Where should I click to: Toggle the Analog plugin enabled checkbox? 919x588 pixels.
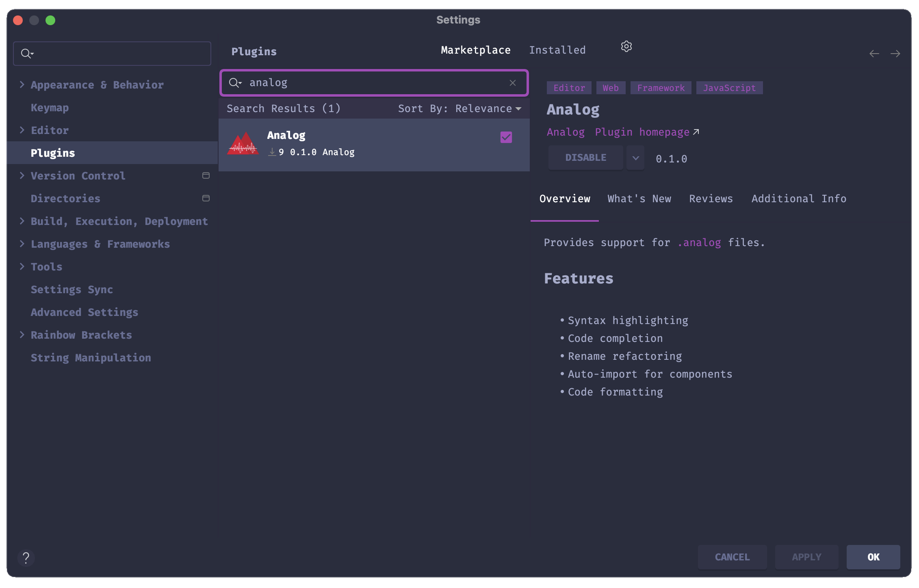click(x=506, y=137)
